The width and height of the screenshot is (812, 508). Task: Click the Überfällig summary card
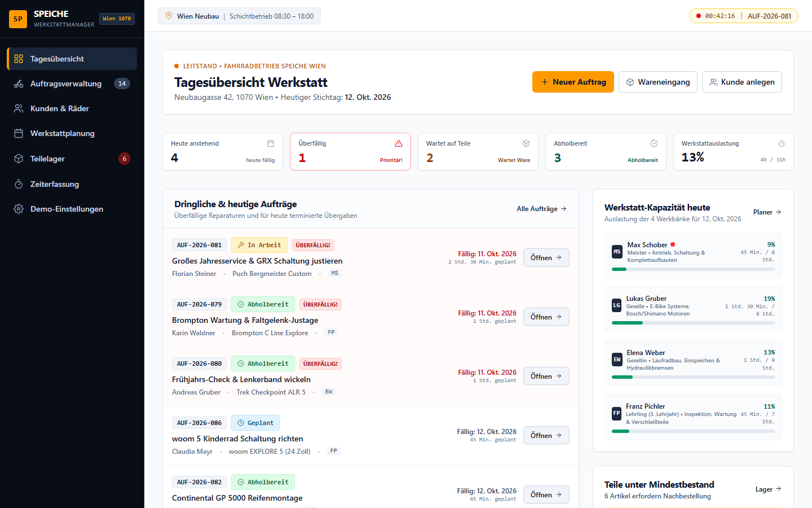point(350,151)
